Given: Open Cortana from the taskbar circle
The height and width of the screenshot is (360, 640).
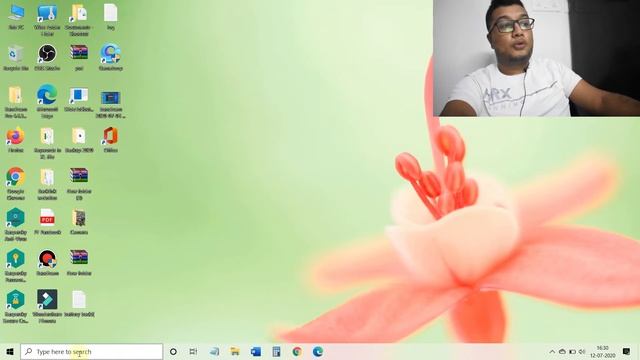Looking at the screenshot, I should coord(173,351).
